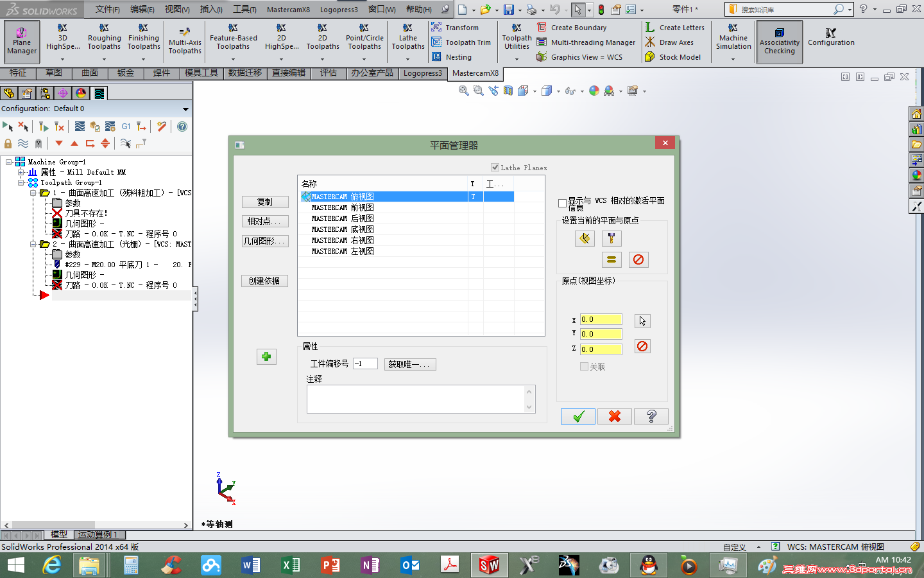Click Stock Model
Image resolution: width=924 pixels, height=578 pixels.
coord(672,57)
